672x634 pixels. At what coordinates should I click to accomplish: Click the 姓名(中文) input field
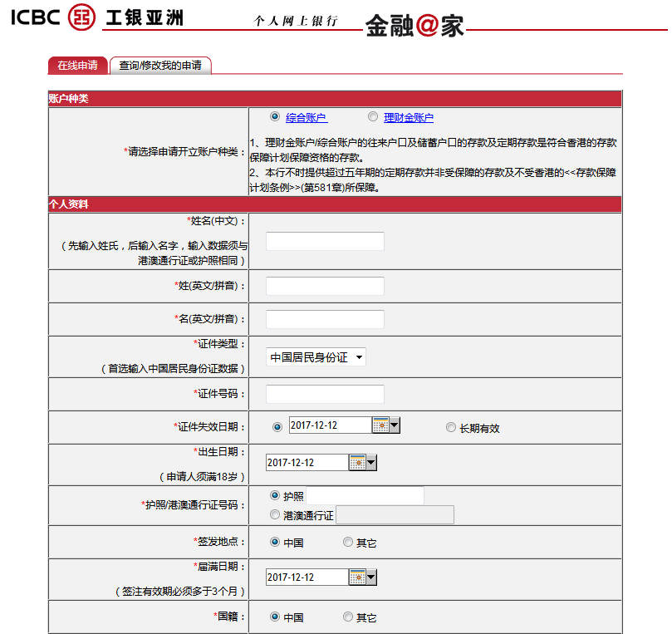pyautogui.click(x=325, y=241)
